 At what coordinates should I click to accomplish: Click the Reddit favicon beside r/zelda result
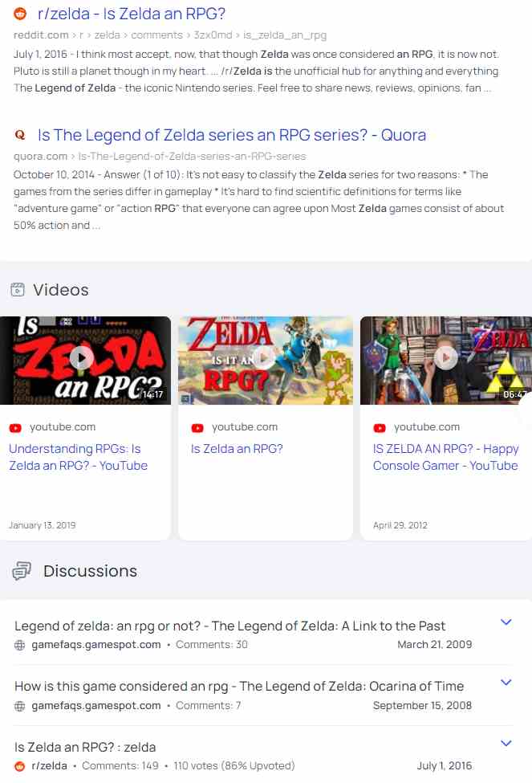[x=20, y=14]
